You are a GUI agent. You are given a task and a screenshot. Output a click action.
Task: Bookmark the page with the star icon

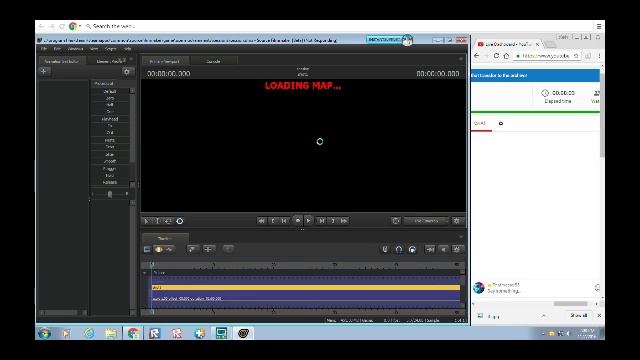pyautogui.click(x=576, y=56)
